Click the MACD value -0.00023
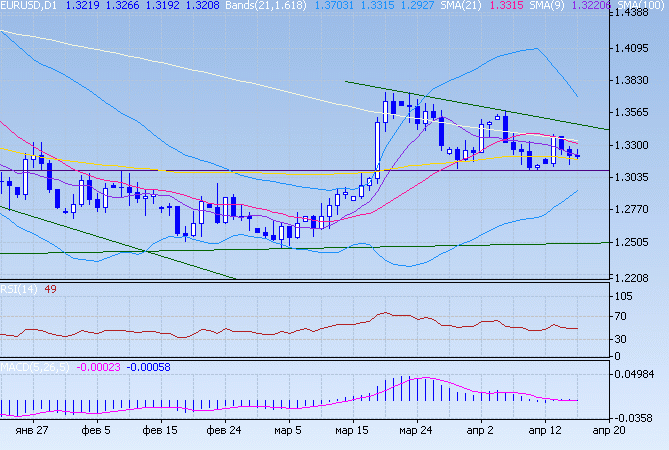 pyautogui.click(x=99, y=367)
